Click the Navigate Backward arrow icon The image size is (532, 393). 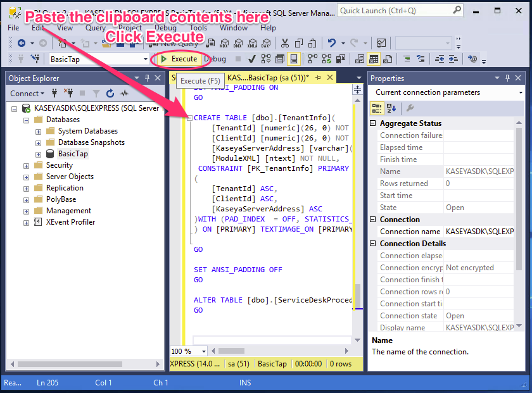coord(22,43)
